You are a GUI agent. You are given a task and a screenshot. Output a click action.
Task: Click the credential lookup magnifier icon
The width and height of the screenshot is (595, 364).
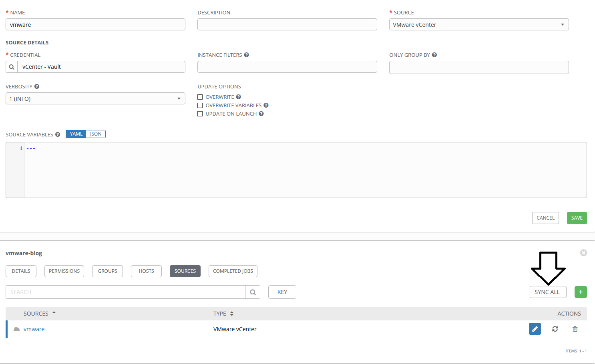12,67
